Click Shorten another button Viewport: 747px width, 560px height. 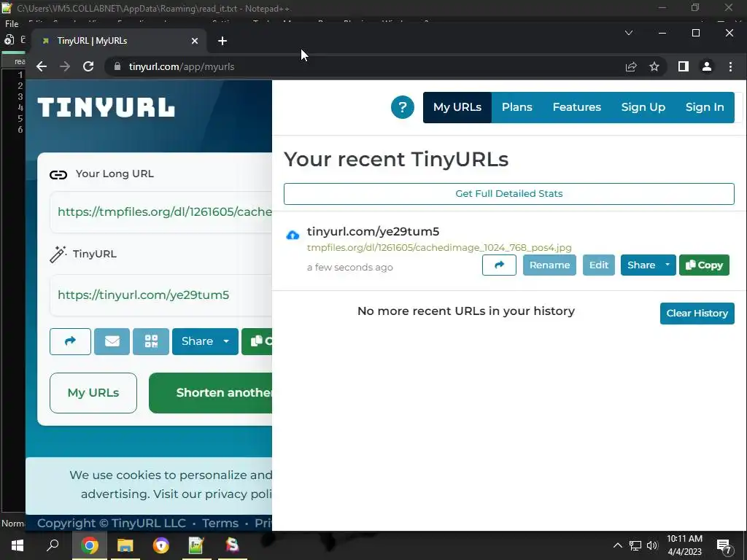pos(211,393)
